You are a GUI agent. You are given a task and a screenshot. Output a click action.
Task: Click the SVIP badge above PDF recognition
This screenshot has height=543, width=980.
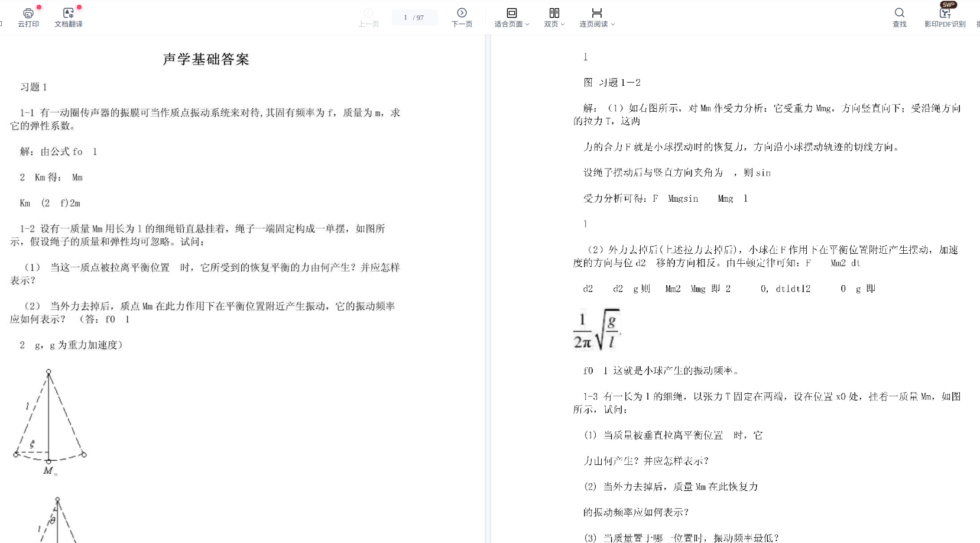click(949, 5)
